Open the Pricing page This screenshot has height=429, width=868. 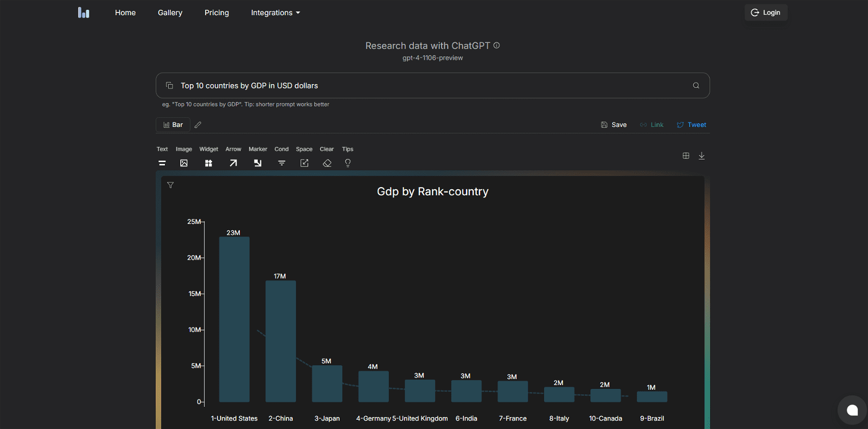point(216,12)
